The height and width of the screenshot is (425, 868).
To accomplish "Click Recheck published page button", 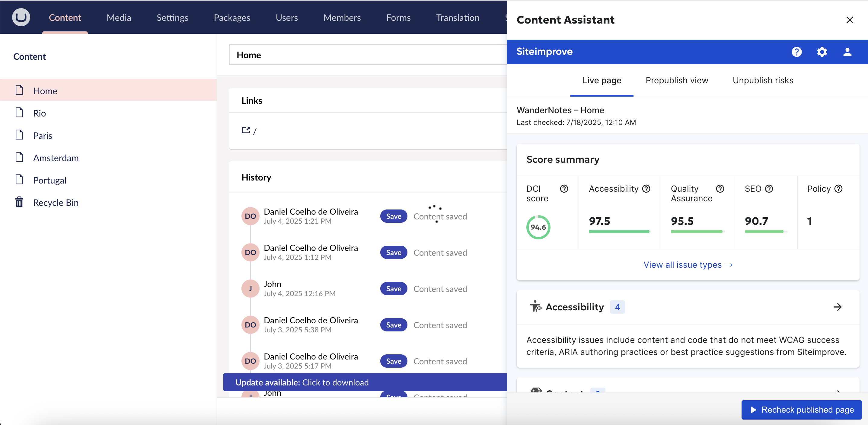I will pyautogui.click(x=801, y=410).
